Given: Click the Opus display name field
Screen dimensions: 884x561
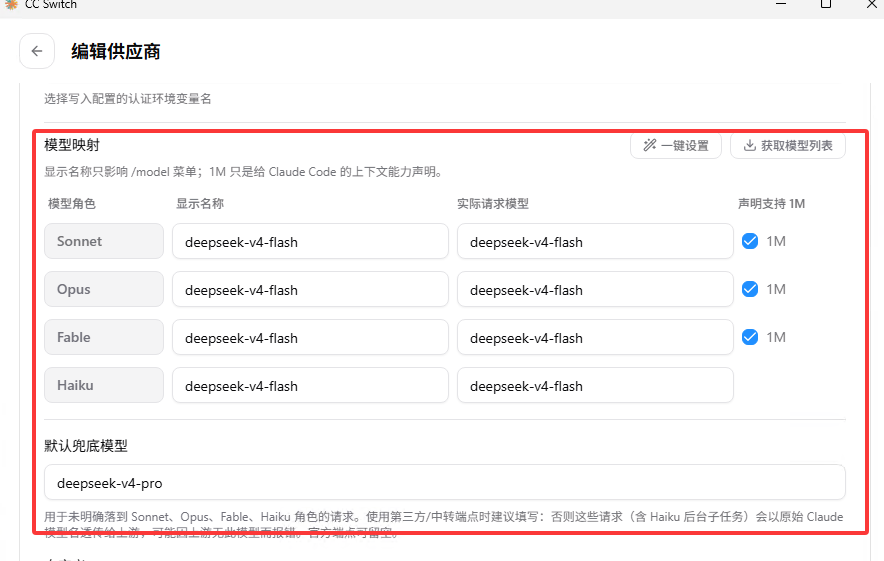Looking at the screenshot, I should tap(310, 289).
